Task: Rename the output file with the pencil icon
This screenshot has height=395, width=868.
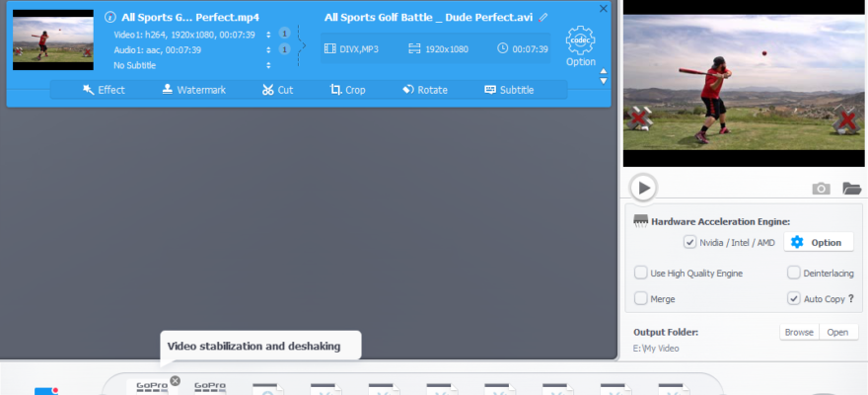Action: 543,17
